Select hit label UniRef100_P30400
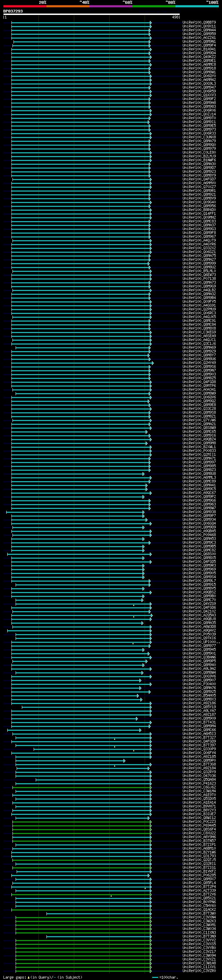Viewport: 222px width, 980px height. 199,684
